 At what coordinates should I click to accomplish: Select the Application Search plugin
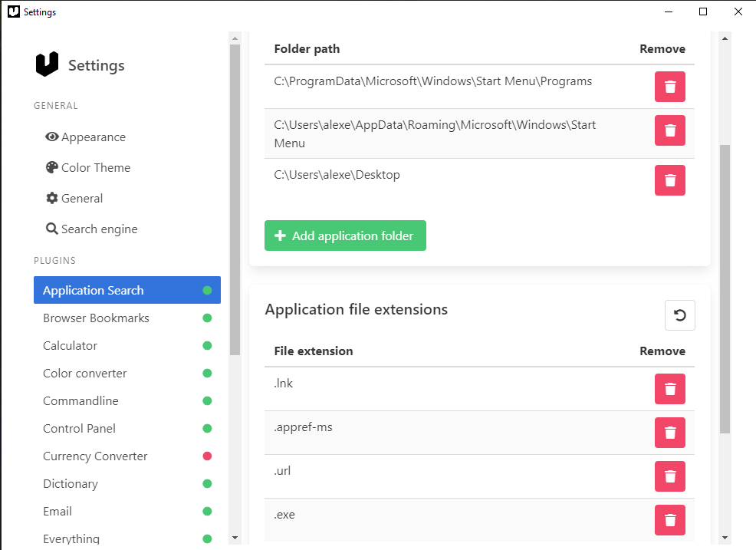93,290
